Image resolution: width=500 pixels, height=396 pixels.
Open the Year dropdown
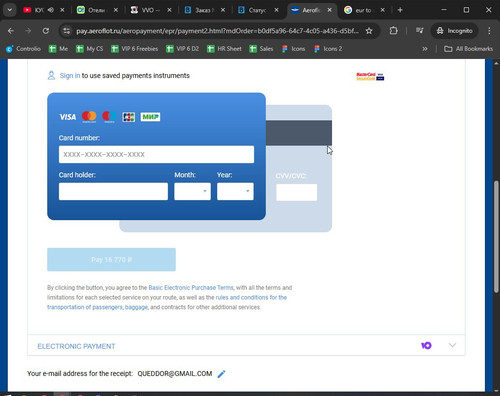[235, 191]
